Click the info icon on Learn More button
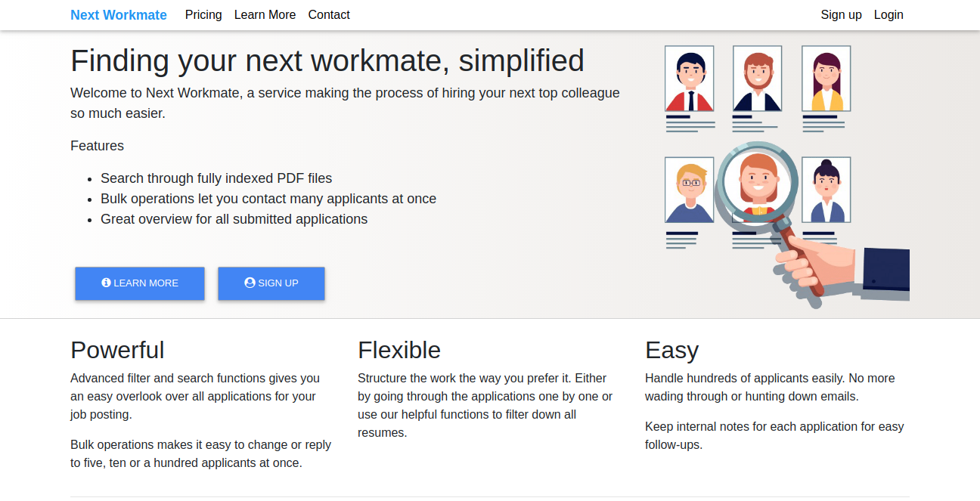The image size is (980, 501). coord(106,283)
